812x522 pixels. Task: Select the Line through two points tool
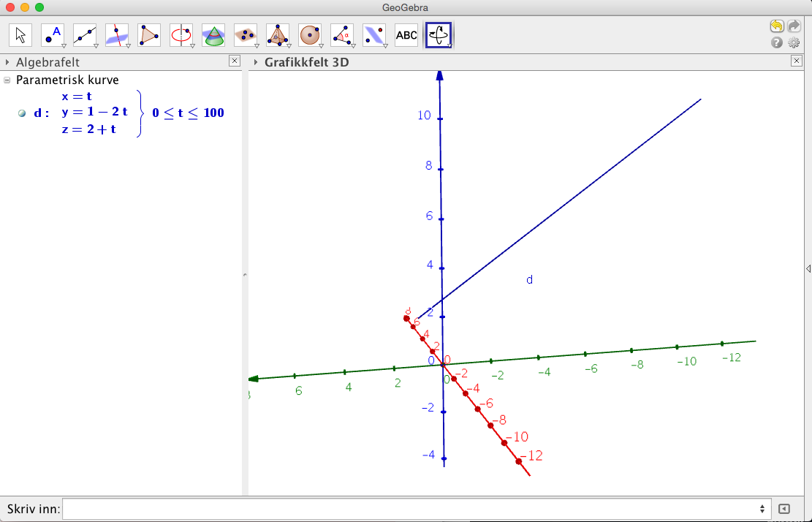pyautogui.click(x=84, y=34)
